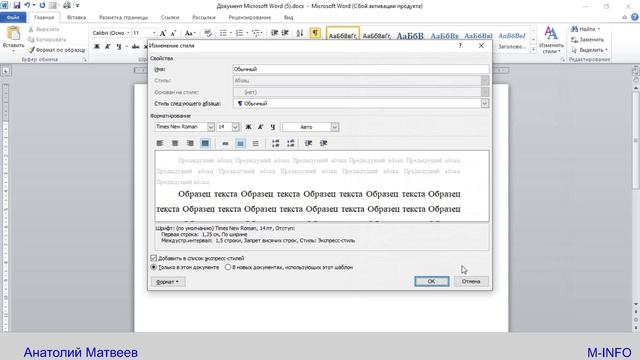
Task: Switch to the Рассылки tab
Action: tap(204, 18)
